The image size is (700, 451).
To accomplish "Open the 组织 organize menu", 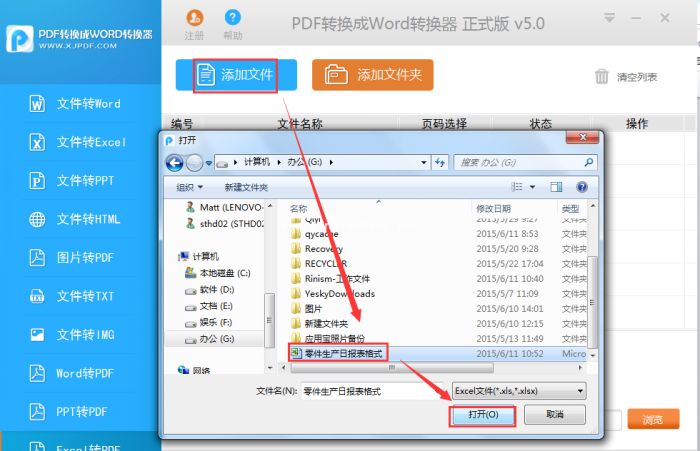I will (x=189, y=187).
